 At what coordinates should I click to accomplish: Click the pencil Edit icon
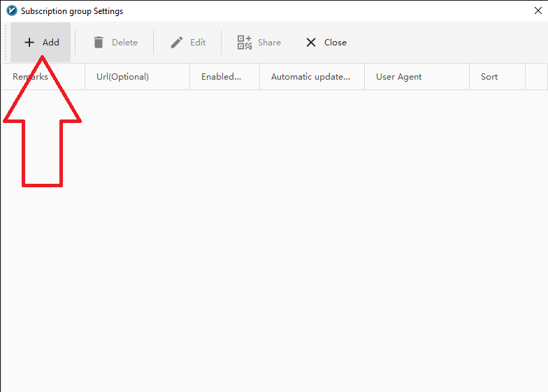click(x=177, y=43)
